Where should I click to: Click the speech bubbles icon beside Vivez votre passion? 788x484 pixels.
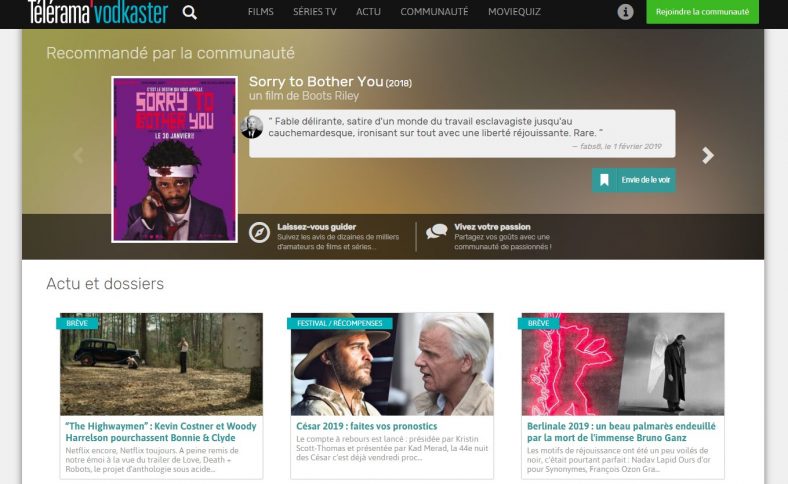pyautogui.click(x=437, y=231)
